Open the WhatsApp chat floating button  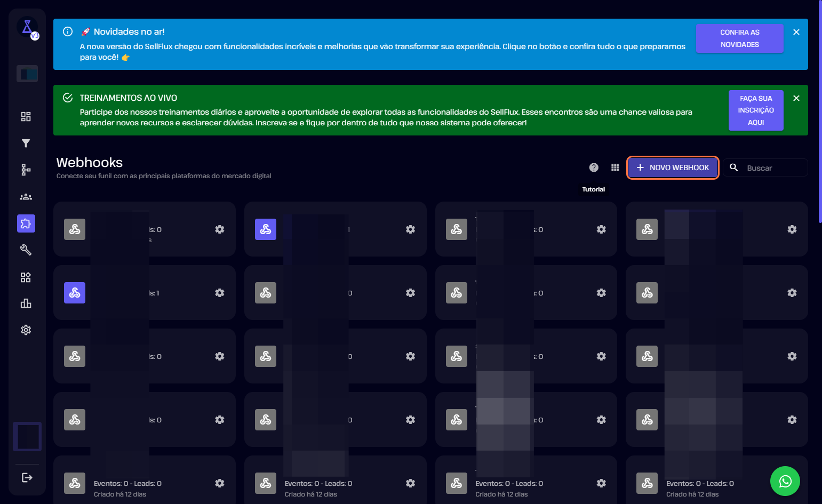[785, 481]
